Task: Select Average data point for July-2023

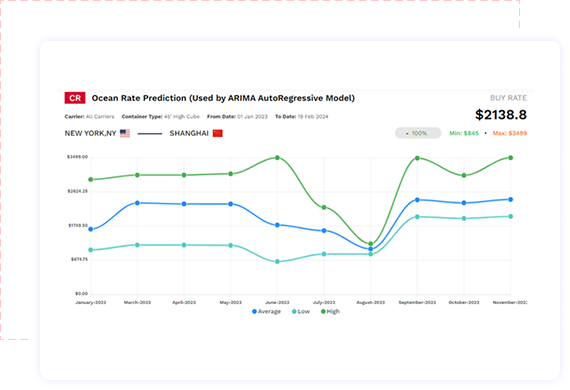Action: [324, 230]
